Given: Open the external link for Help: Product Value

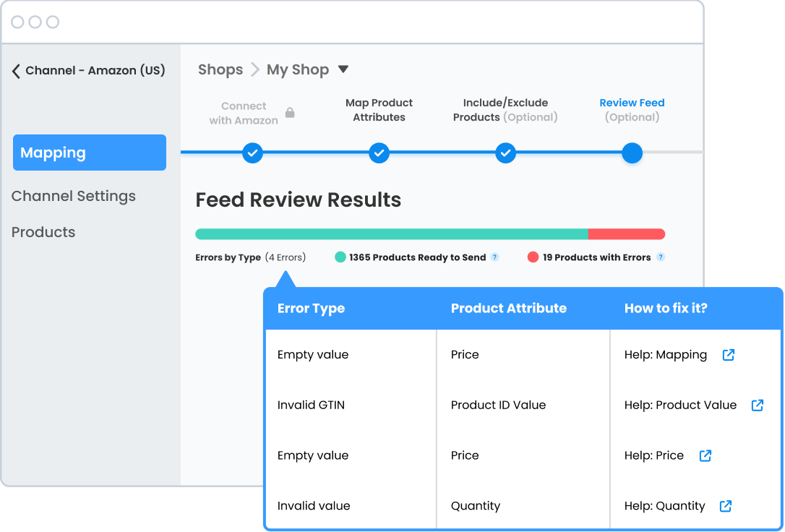Looking at the screenshot, I should coord(757,405).
